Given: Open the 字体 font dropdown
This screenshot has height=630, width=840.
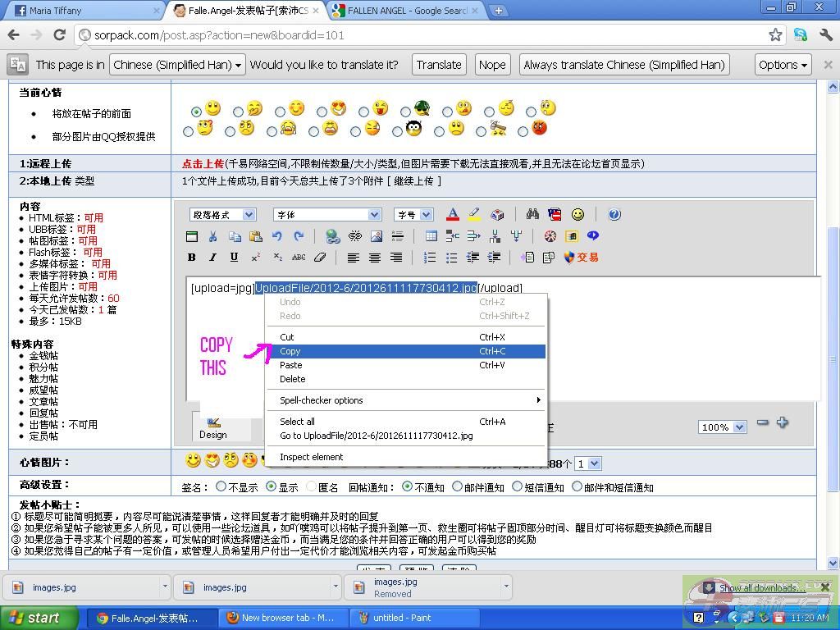Looking at the screenshot, I should pyautogui.click(x=326, y=215).
